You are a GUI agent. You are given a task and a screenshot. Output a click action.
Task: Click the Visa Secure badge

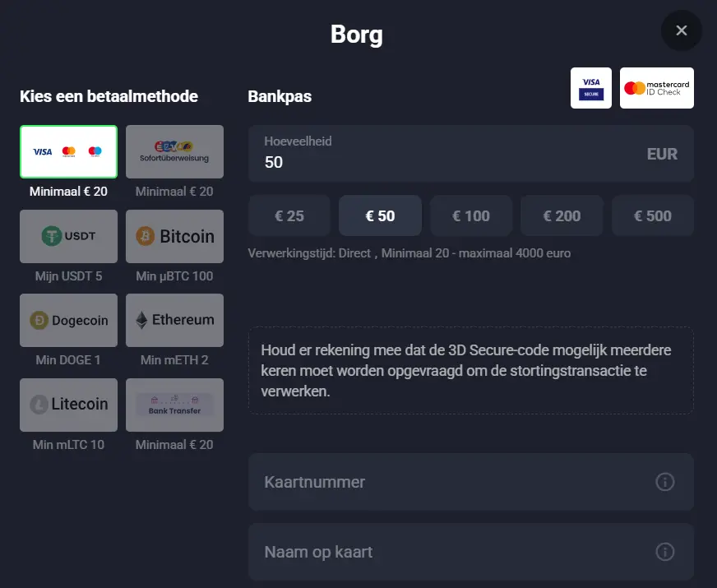pyautogui.click(x=590, y=87)
